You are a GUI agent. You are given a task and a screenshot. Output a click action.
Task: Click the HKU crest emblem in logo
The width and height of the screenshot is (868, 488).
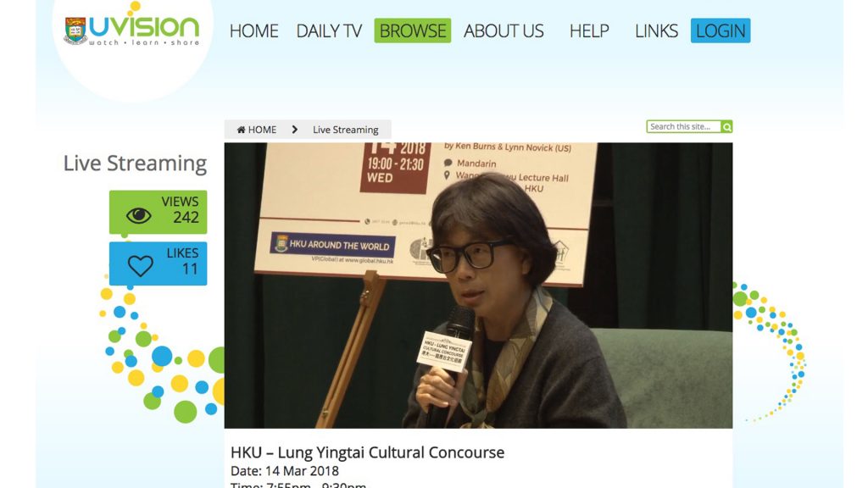pos(75,30)
